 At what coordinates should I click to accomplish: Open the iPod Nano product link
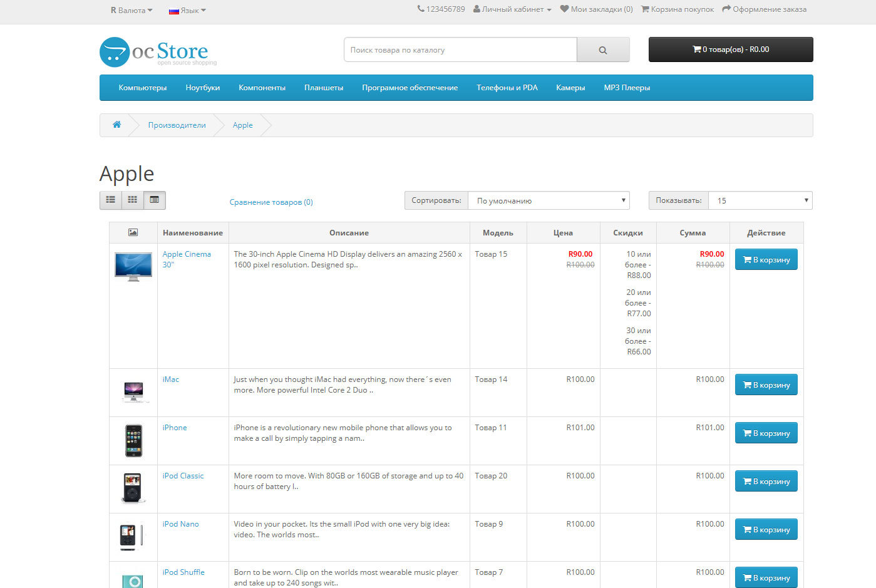click(x=180, y=524)
